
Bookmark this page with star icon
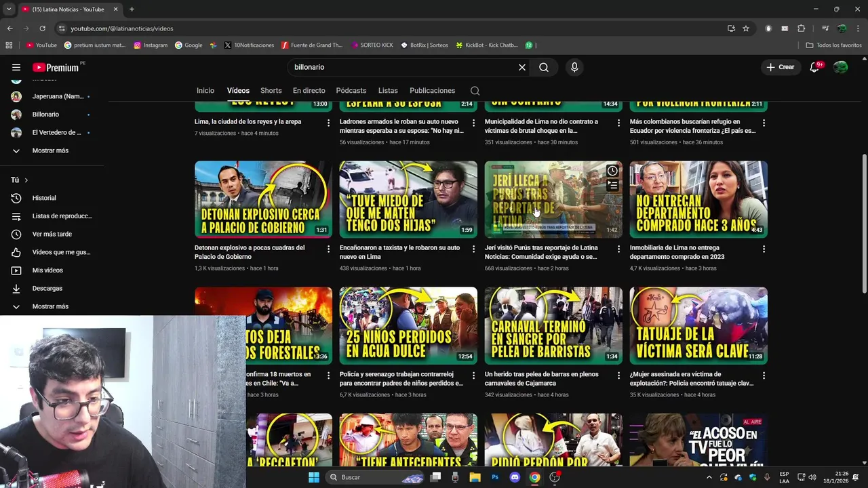(x=746, y=28)
